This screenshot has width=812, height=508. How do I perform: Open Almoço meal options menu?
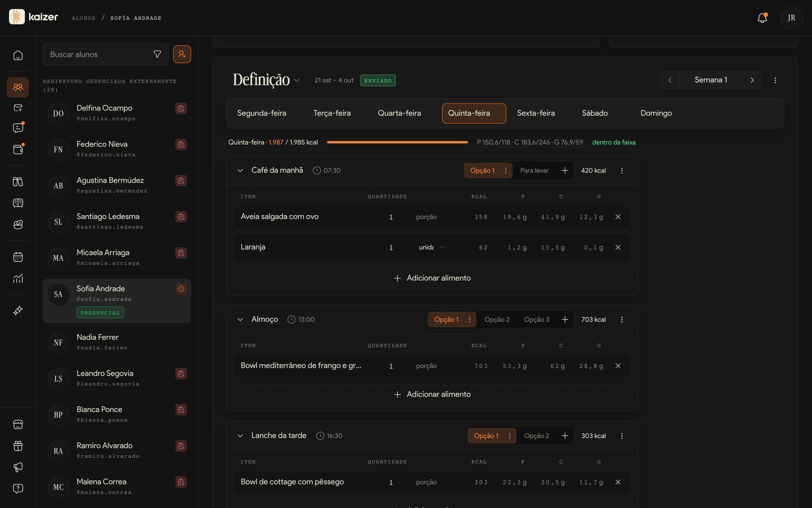click(x=622, y=319)
